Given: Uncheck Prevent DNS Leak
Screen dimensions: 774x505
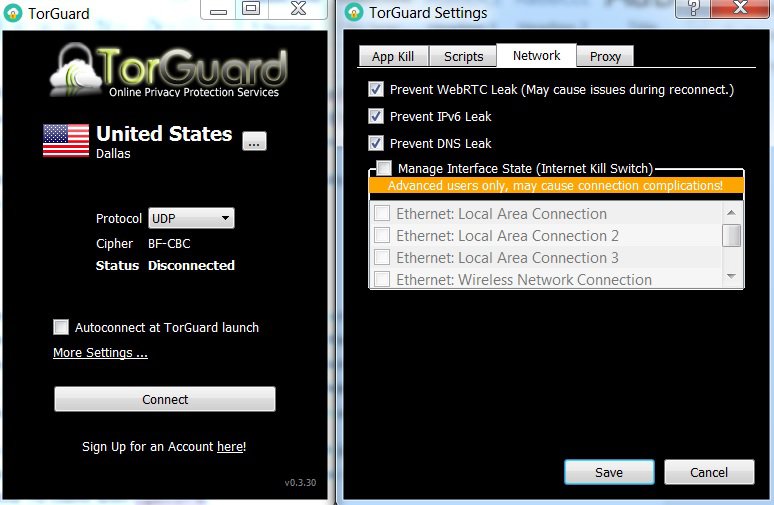Looking at the screenshot, I should 376,143.
